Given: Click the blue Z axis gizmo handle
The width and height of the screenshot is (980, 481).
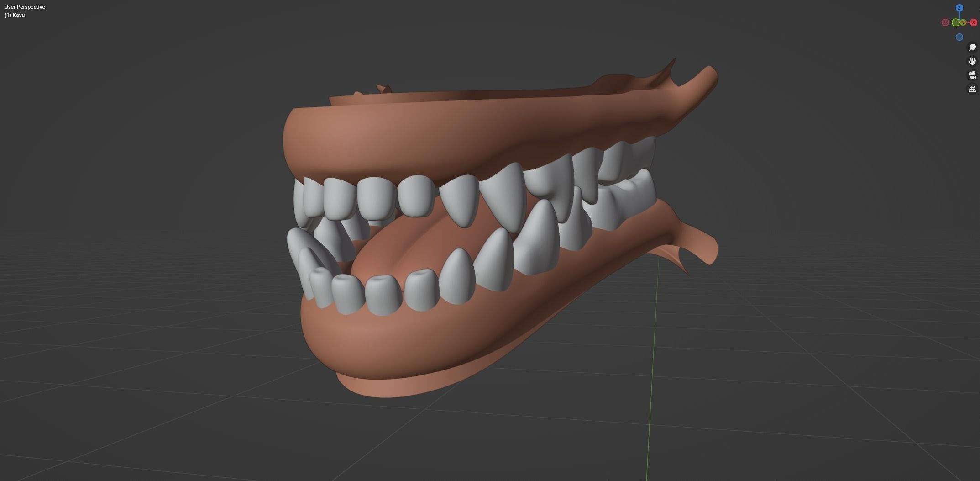Looking at the screenshot, I should (x=959, y=8).
